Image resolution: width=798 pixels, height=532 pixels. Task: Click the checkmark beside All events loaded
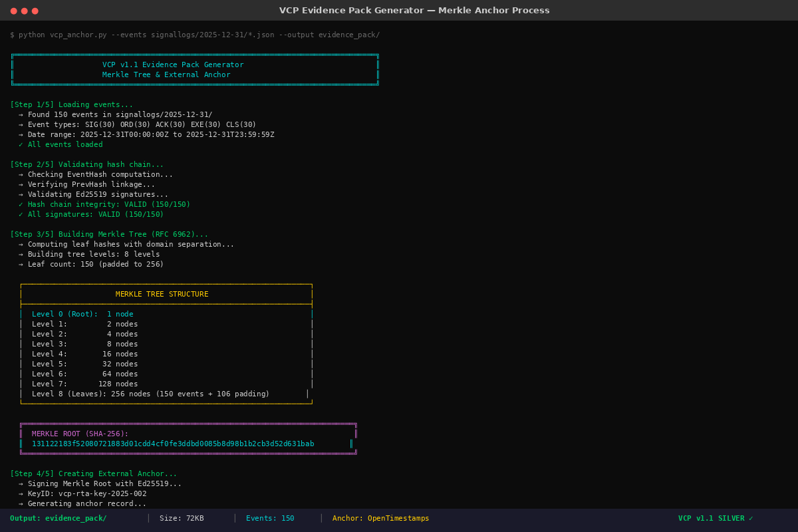point(21,144)
